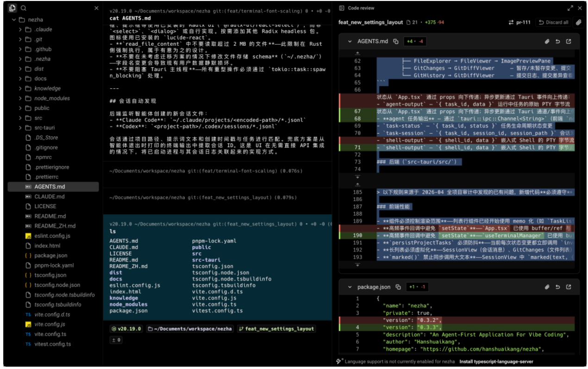Click pnpm-lock.yaml in terminal ls output

click(214, 241)
